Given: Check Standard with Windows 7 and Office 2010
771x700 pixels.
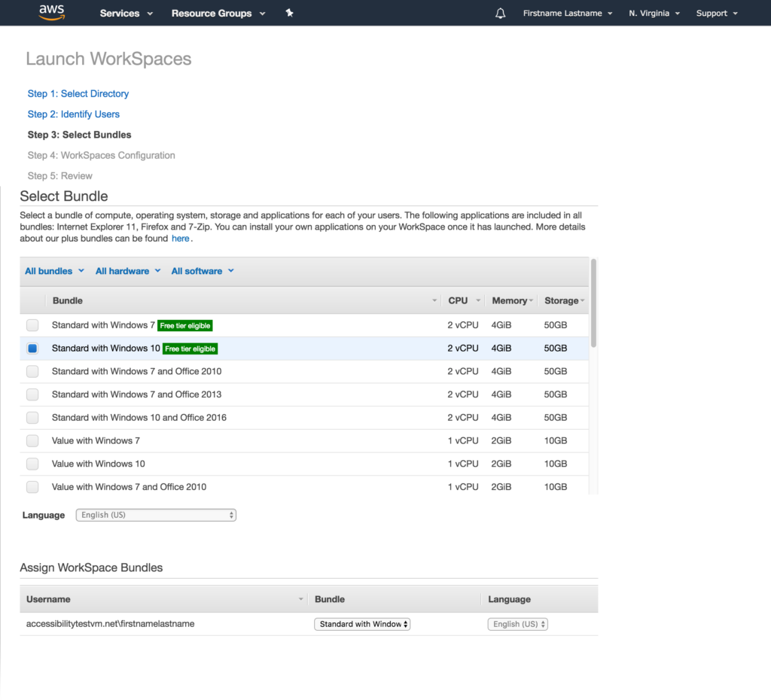Looking at the screenshot, I should (32, 371).
